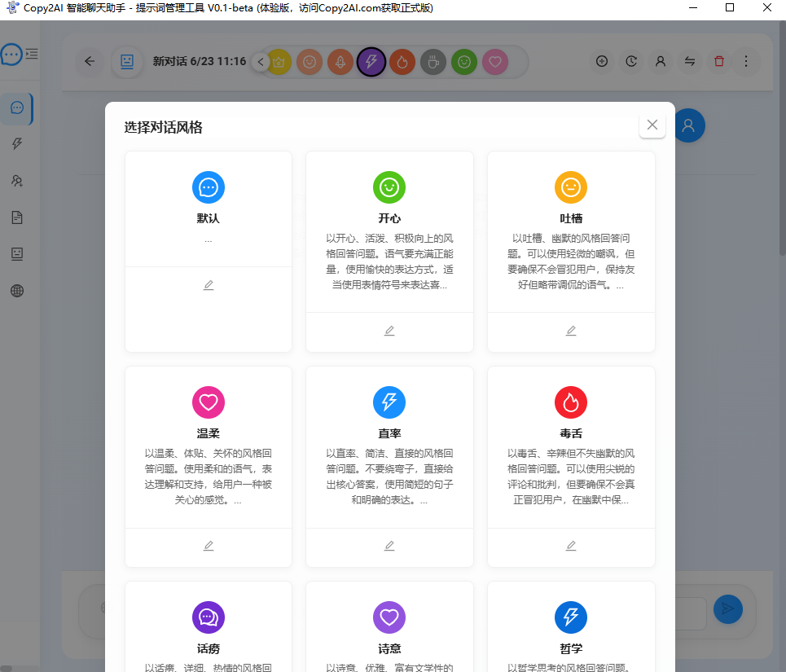786x672 pixels.
Task: Toggle the sidebar collapse icon at top-left
Action: [32, 55]
